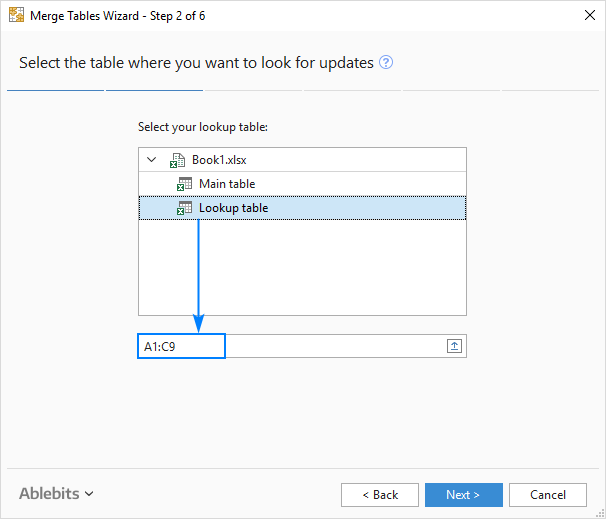The image size is (606, 519).
Task: Go back with the Back button
Action: [379, 494]
